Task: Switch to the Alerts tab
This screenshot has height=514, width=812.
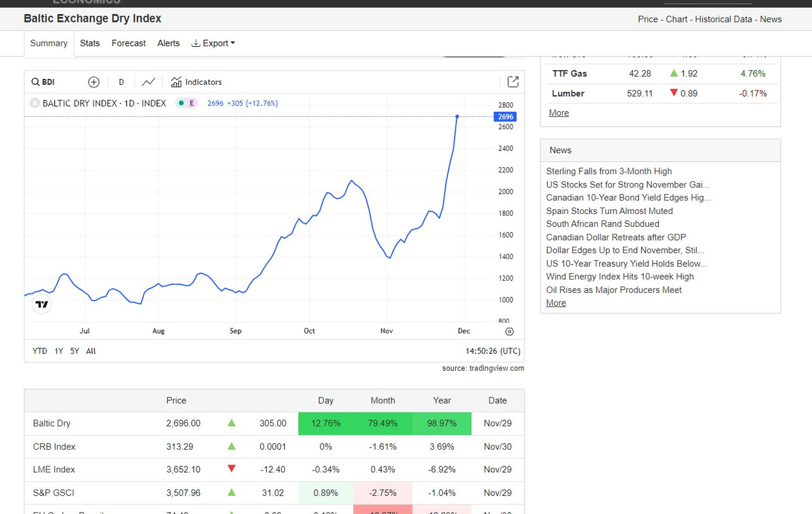Action: (168, 43)
